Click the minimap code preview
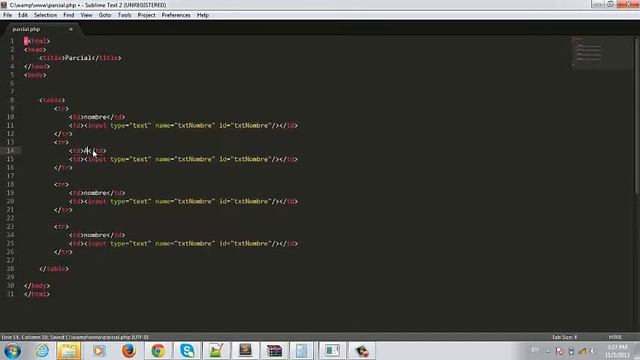 602,53
